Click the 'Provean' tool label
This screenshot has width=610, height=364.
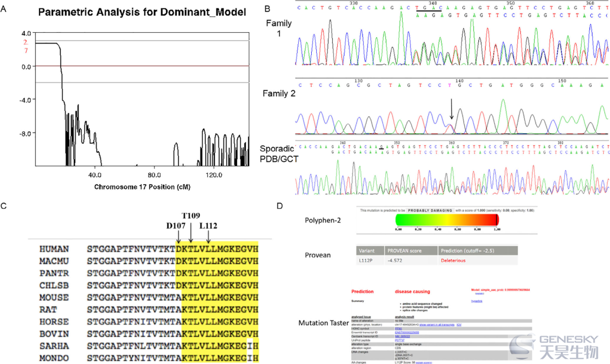click(x=318, y=255)
